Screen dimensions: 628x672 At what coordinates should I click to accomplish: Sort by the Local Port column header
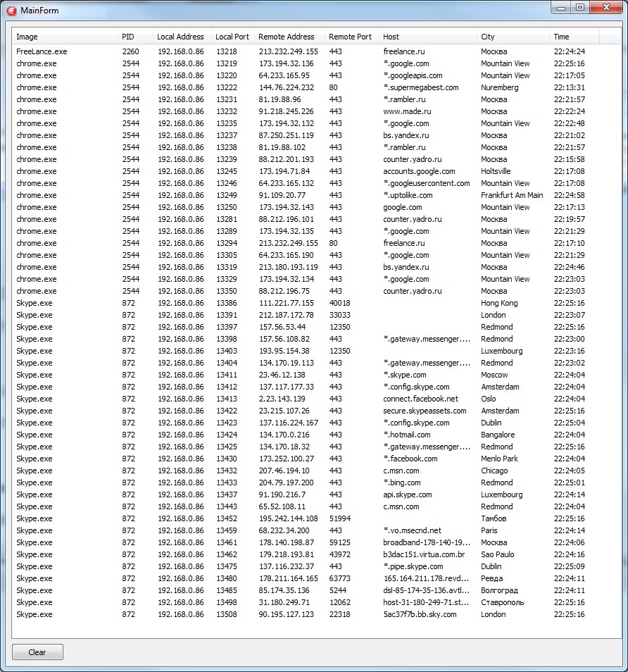pos(233,37)
